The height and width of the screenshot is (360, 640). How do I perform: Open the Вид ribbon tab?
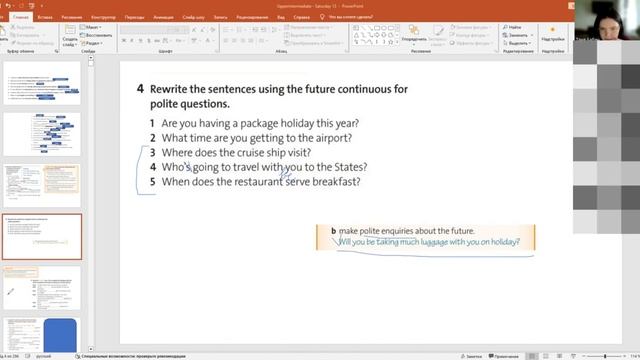(x=281, y=17)
